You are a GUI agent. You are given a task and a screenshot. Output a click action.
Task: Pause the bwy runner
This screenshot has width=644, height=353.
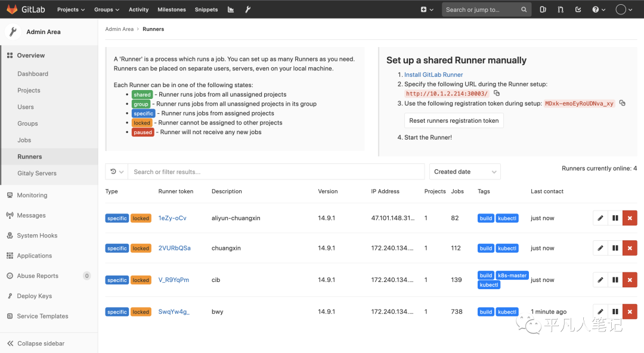(x=615, y=311)
